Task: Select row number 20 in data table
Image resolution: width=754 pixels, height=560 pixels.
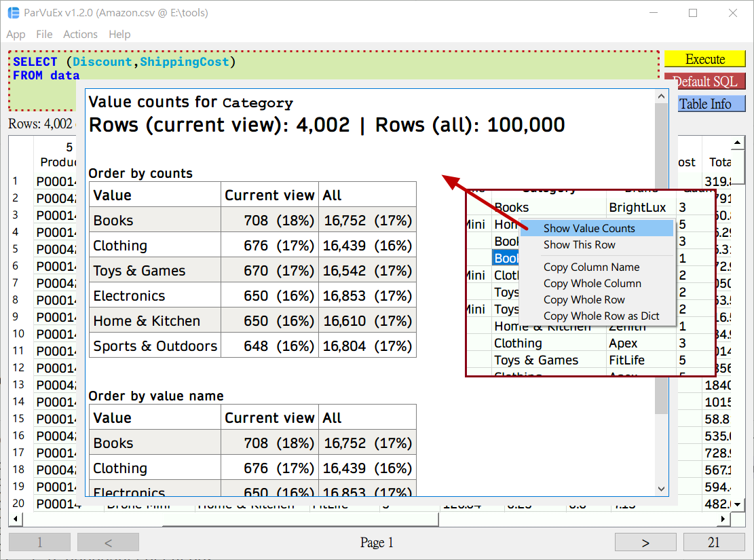Action: click(x=18, y=503)
